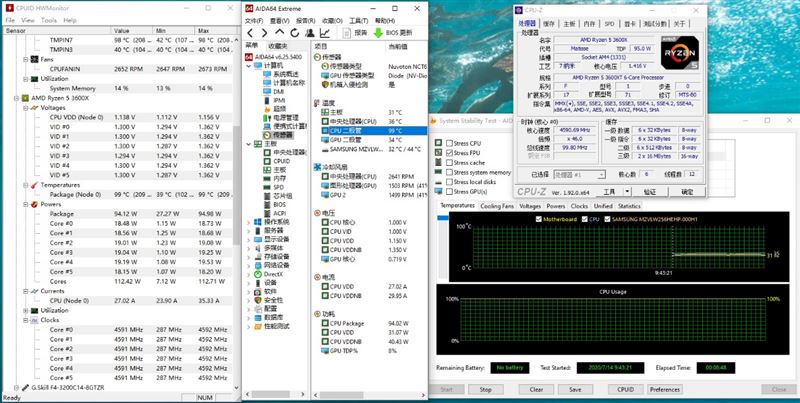Click Save button in stability test
The image size is (800, 403).
(575, 389)
